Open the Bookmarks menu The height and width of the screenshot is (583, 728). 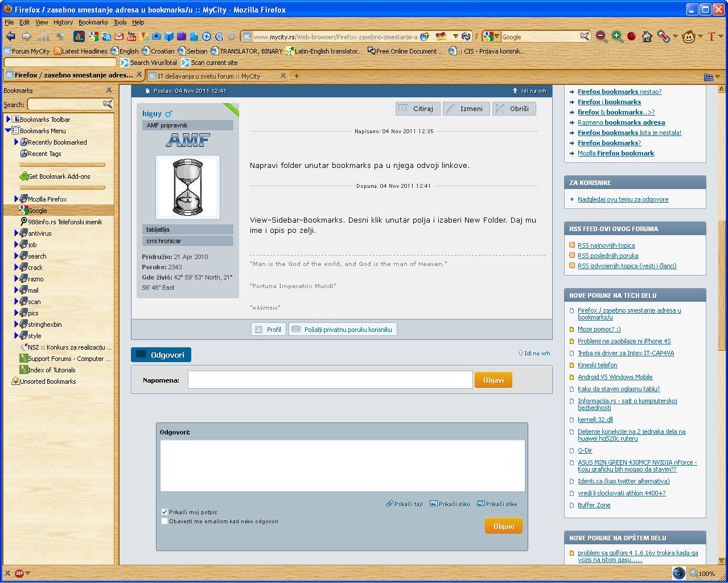pyautogui.click(x=93, y=22)
